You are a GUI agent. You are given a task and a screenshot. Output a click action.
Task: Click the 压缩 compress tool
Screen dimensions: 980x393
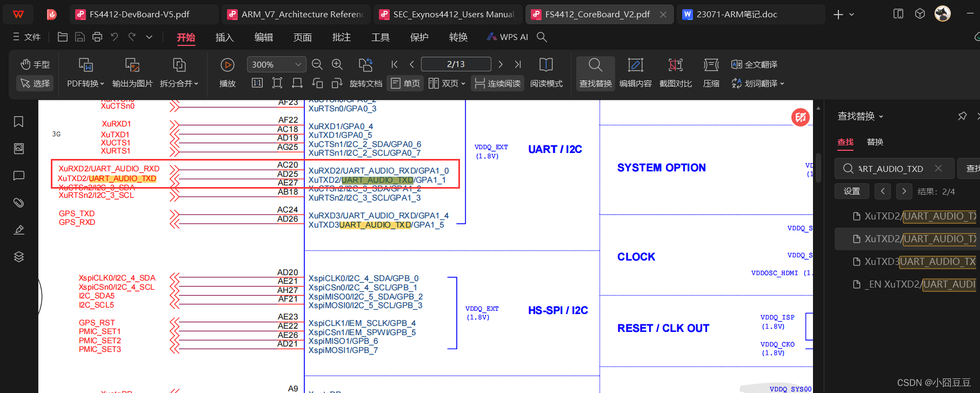pyautogui.click(x=711, y=73)
